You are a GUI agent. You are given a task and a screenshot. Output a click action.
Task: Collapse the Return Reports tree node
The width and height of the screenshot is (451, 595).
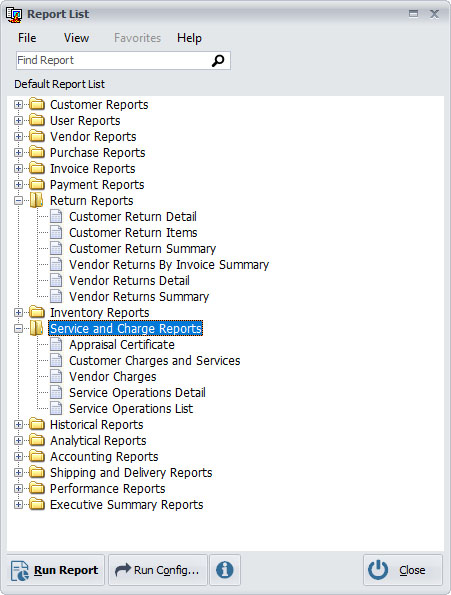click(18, 200)
